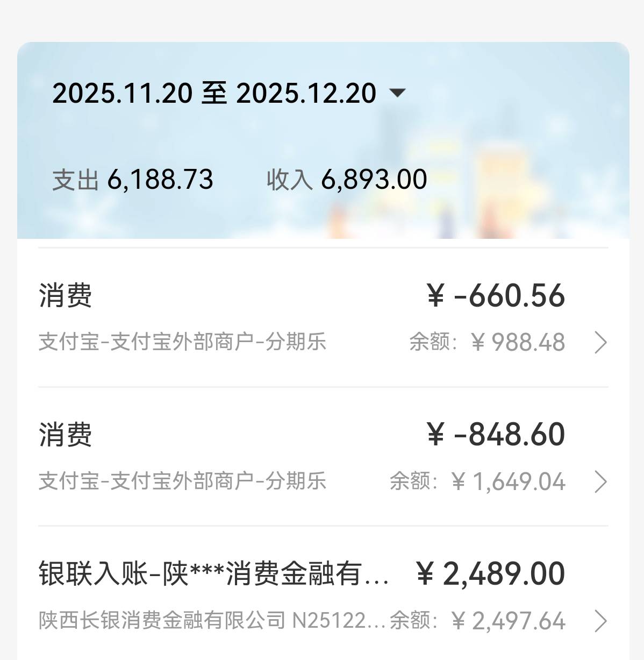644x660 pixels.
Task: Expand the ¥ -848.60 transaction chevron
Action: 600,481
